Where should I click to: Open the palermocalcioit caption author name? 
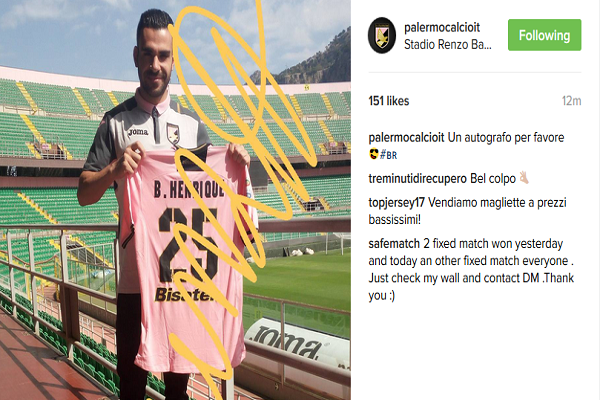406,137
